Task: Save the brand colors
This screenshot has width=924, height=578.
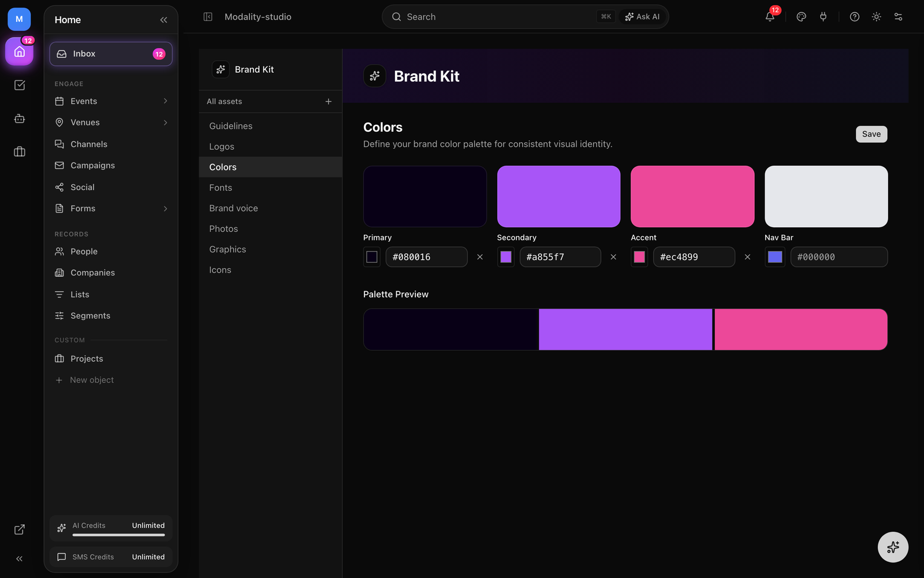Action: pyautogui.click(x=871, y=134)
